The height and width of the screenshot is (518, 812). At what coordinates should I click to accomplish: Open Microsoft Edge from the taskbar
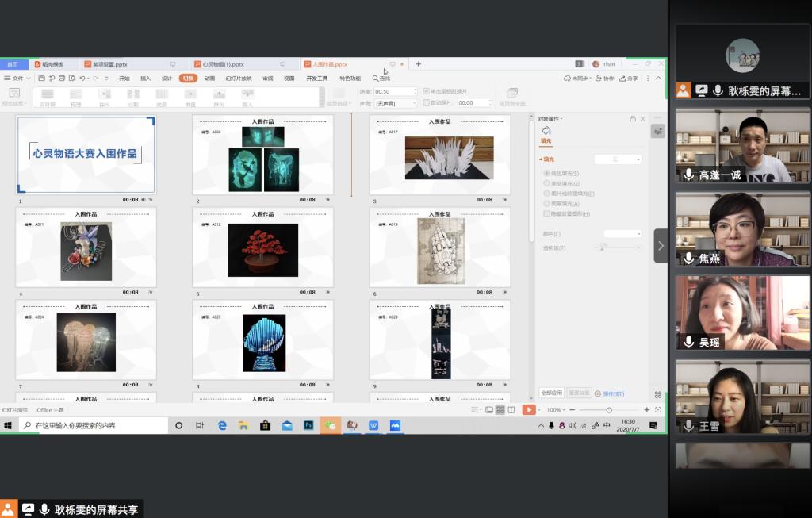222,425
